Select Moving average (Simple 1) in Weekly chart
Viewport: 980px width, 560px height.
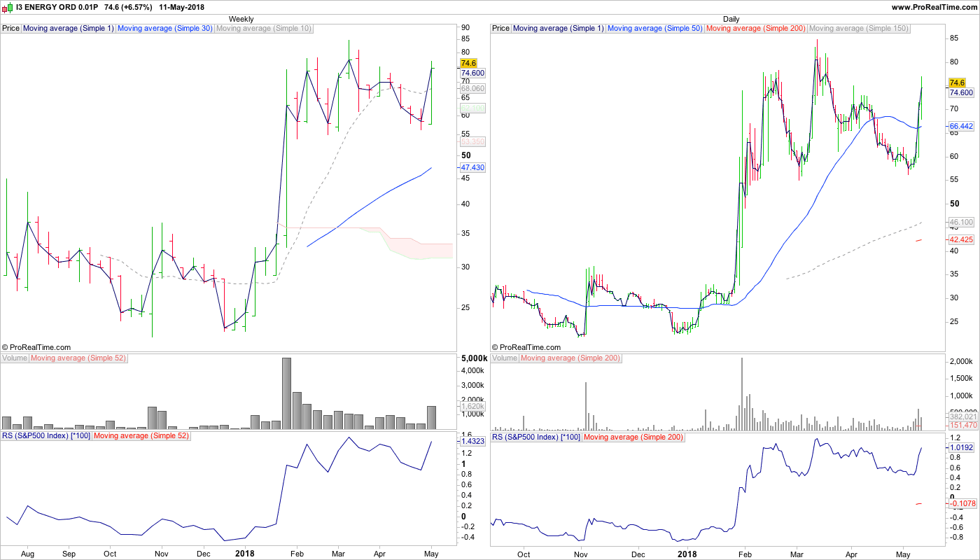click(68, 29)
